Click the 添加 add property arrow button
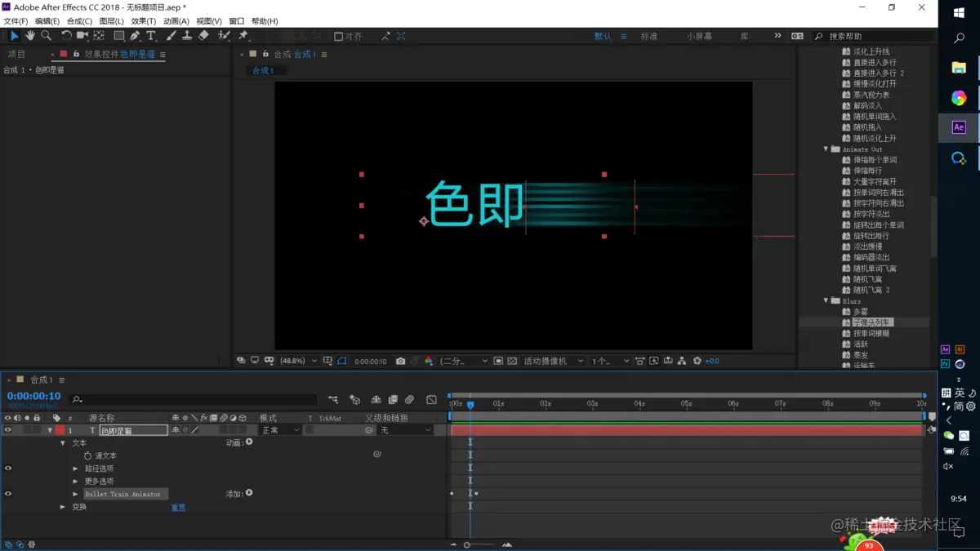 tap(249, 493)
